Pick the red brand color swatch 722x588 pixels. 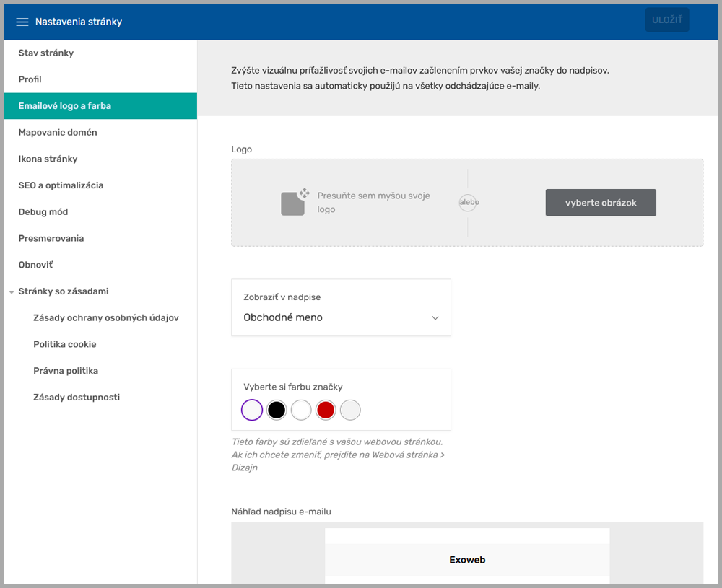(326, 411)
